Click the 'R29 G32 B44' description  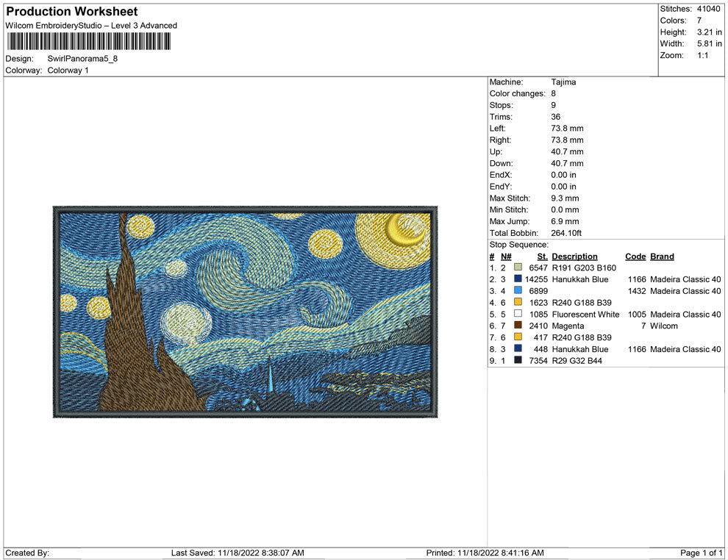click(x=577, y=361)
